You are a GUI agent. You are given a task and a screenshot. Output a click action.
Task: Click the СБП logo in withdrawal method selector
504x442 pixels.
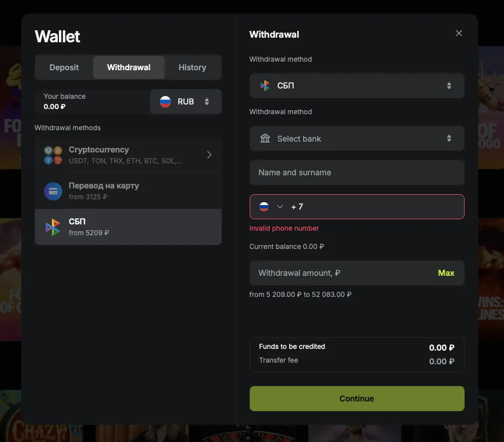pyautogui.click(x=265, y=86)
